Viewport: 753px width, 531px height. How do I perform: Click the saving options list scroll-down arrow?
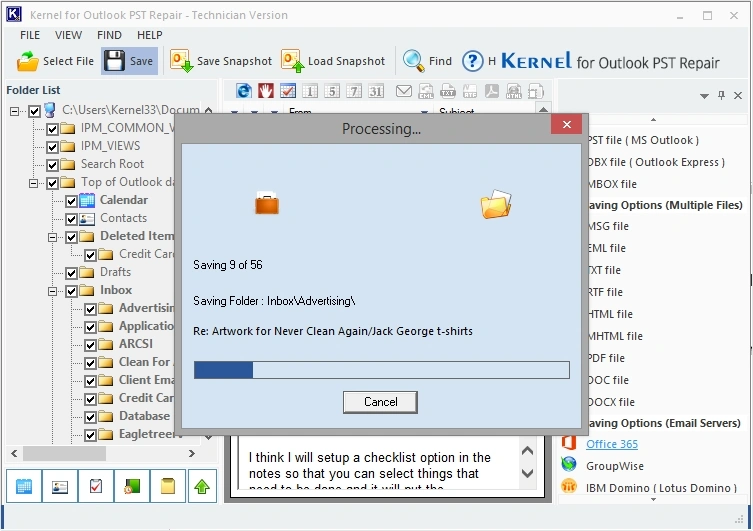click(x=653, y=499)
